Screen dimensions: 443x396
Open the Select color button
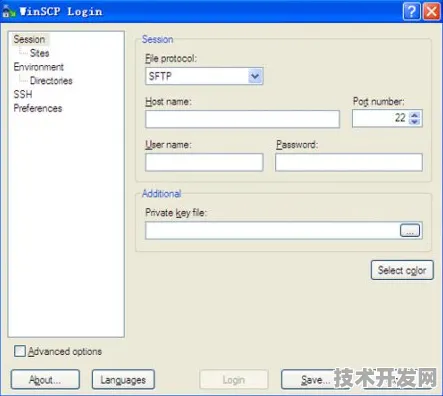(x=402, y=270)
